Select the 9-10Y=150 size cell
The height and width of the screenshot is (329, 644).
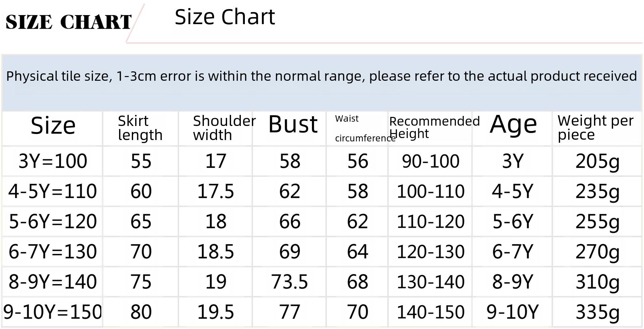pos(52,312)
